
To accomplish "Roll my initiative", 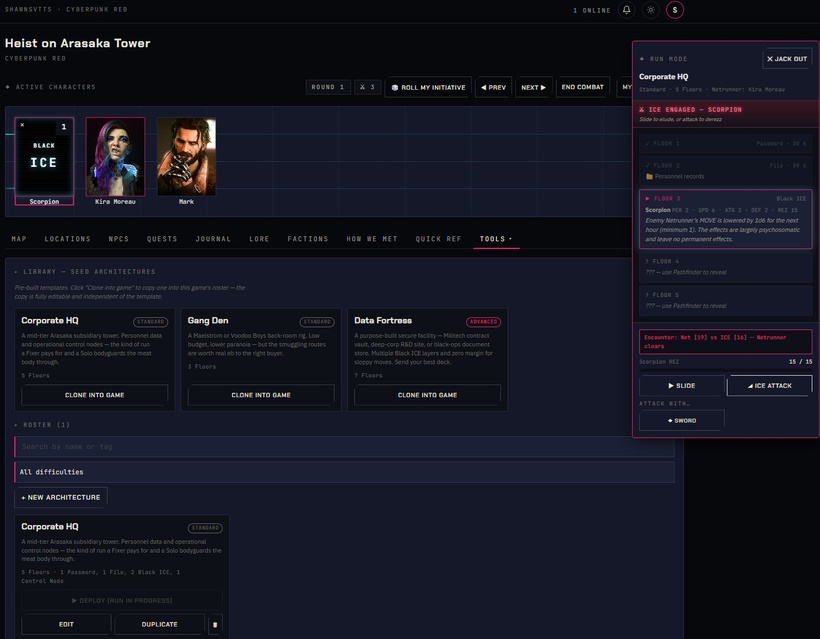I will pyautogui.click(x=428, y=87).
